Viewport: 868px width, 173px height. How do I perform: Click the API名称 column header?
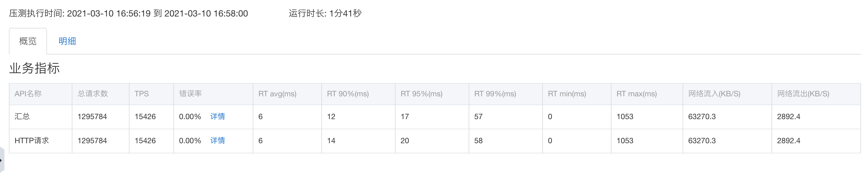[x=28, y=93]
